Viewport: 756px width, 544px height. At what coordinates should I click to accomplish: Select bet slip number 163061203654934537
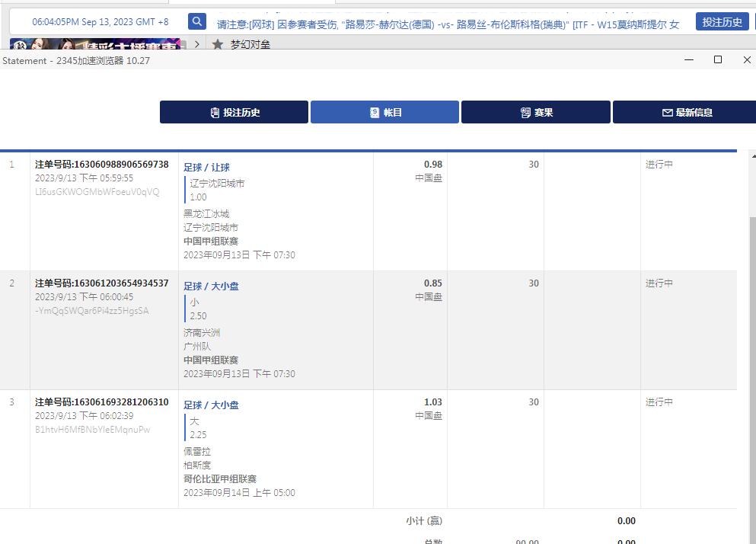[101, 283]
